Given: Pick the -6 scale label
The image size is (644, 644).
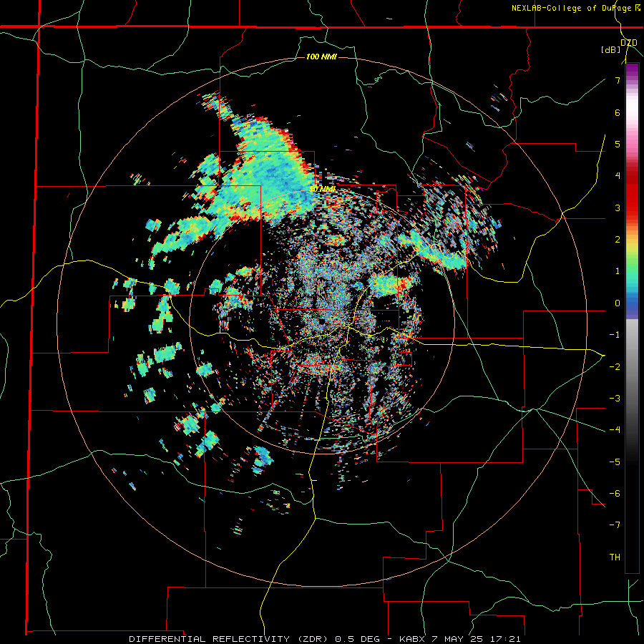Looking at the screenshot, I should click(615, 493).
